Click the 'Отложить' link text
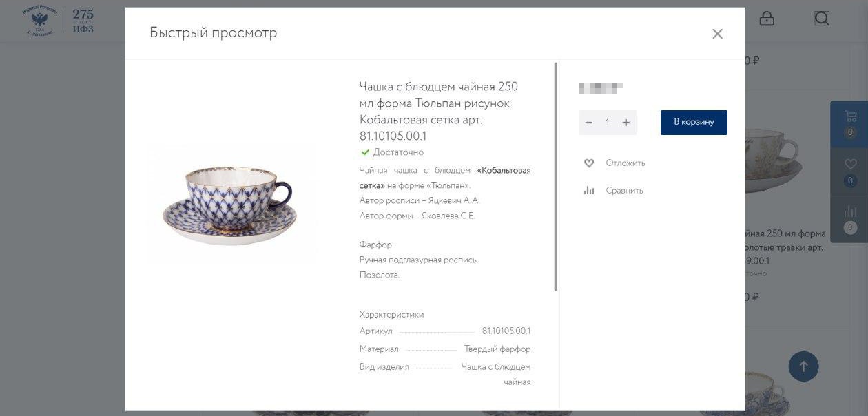This screenshot has width=868, height=416. click(626, 163)
